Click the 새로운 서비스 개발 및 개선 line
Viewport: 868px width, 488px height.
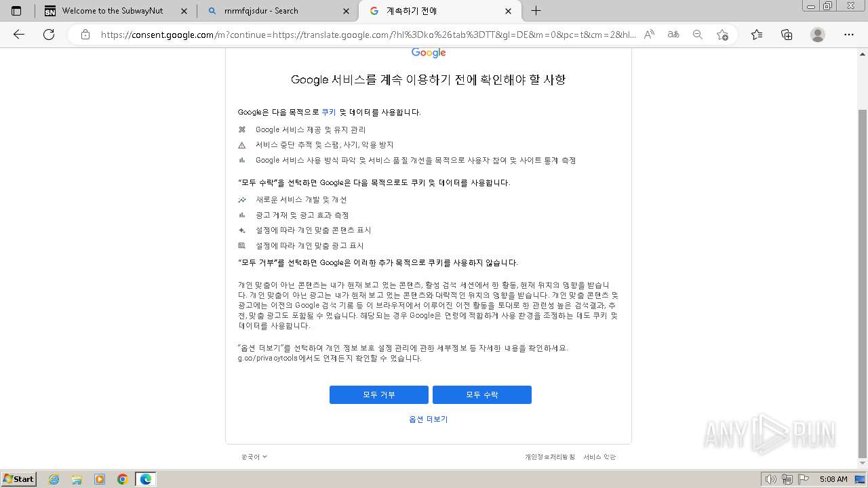click(x=301, y=200)
